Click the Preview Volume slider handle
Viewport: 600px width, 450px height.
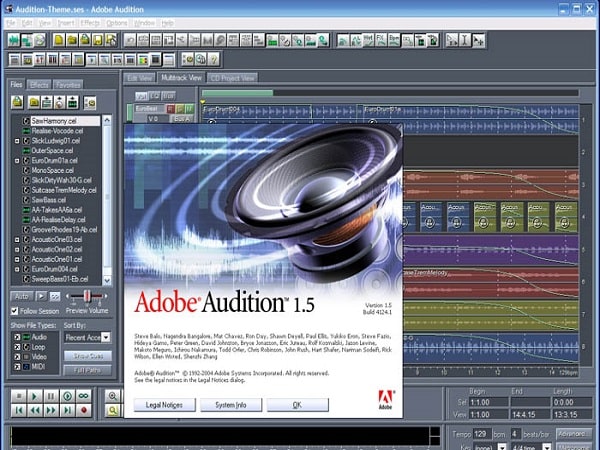pos(87,296)
